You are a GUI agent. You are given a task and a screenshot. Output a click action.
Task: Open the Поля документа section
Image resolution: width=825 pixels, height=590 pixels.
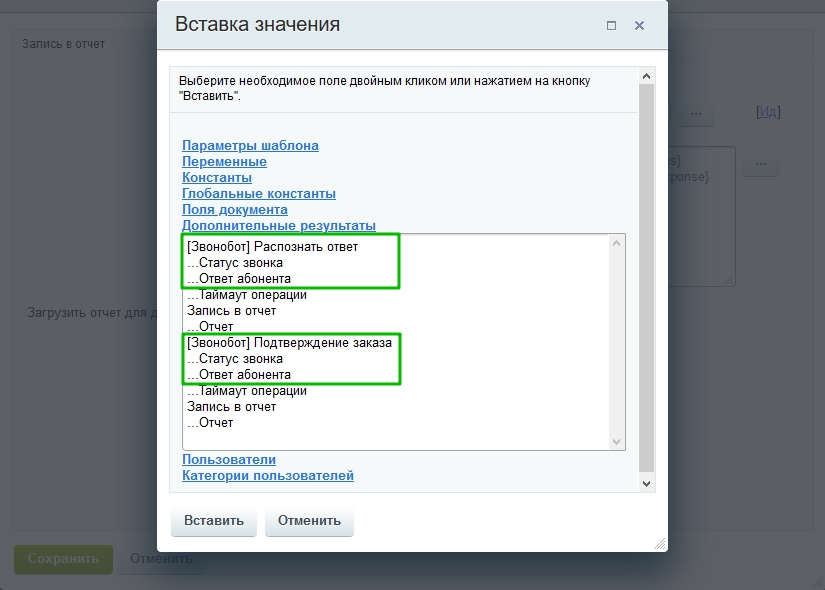pos(234,210)
